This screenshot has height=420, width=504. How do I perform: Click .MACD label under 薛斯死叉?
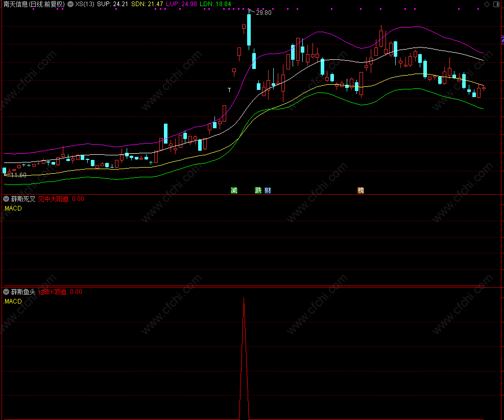pyautogui.click(x=13, y=208)
